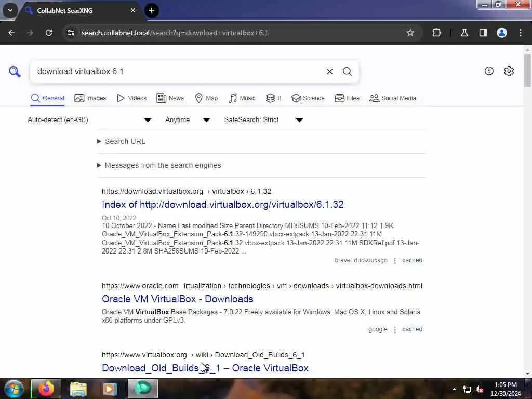
Task: Open browser extensions puzzle icon
Action: pos(436,33)
